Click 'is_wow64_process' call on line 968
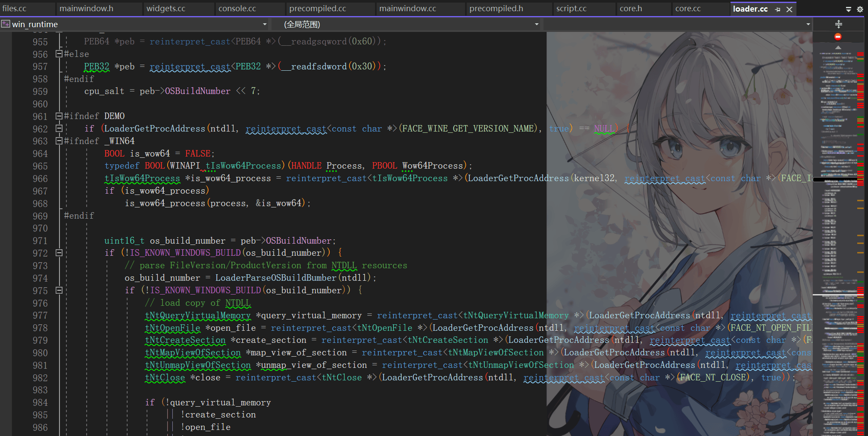This screenshot has width=868, height=436. pyautogui.click(x=165, y=203)
